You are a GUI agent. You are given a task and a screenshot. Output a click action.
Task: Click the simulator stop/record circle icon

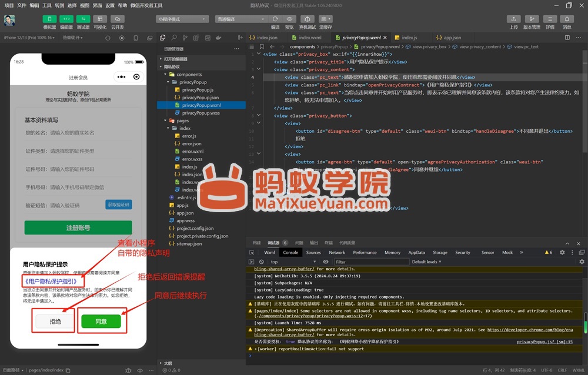pos(122,38)
